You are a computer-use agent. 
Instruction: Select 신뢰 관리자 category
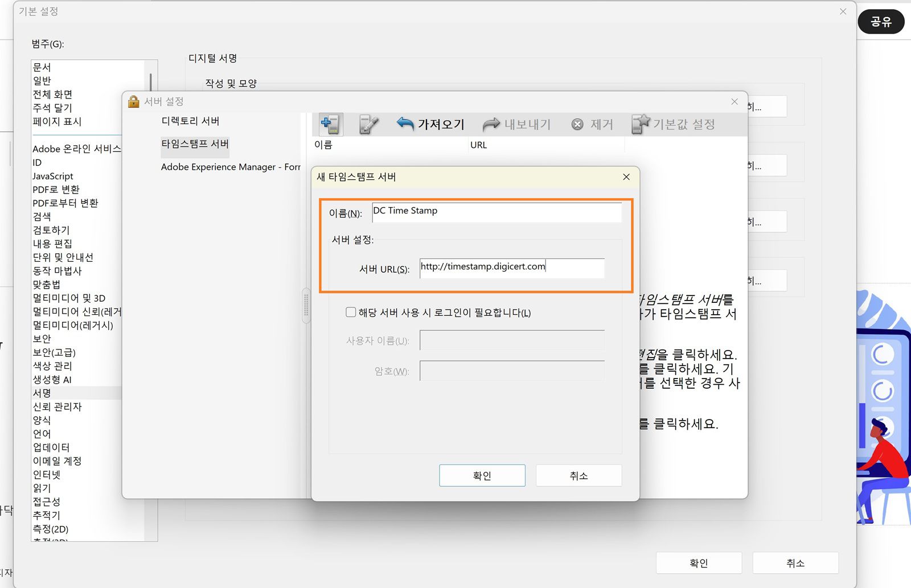tap(57, 407)
